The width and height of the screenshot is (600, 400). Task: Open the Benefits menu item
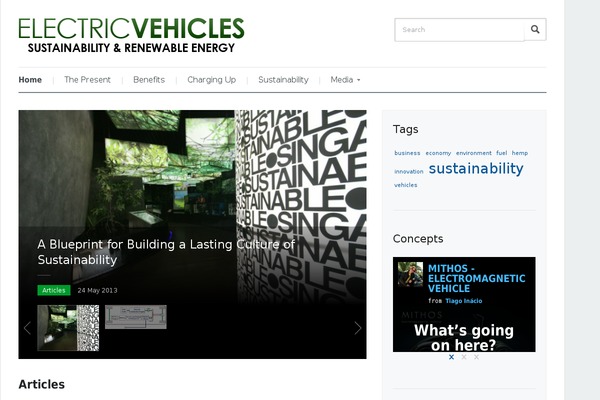pos(149,80)
